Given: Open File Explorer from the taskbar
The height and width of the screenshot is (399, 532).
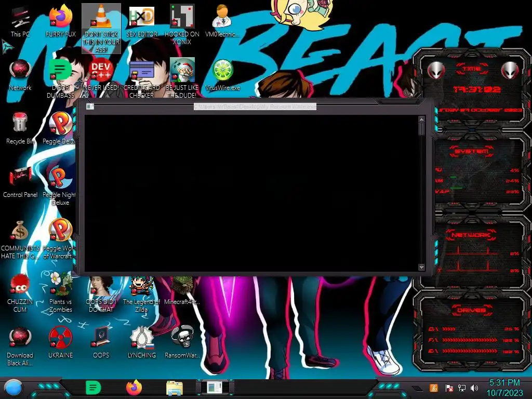Looking at the screenshot, I should click(175, 388).
